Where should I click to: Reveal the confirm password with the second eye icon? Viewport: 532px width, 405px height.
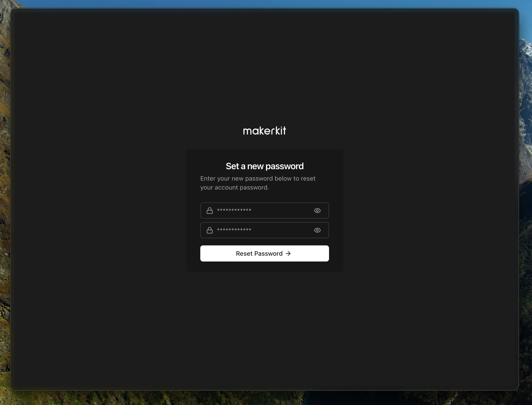click(x=317, y=230)
